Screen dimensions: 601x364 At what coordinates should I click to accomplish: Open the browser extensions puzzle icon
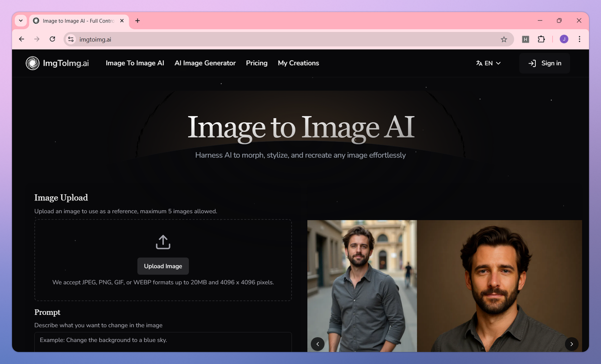(542, 39)
